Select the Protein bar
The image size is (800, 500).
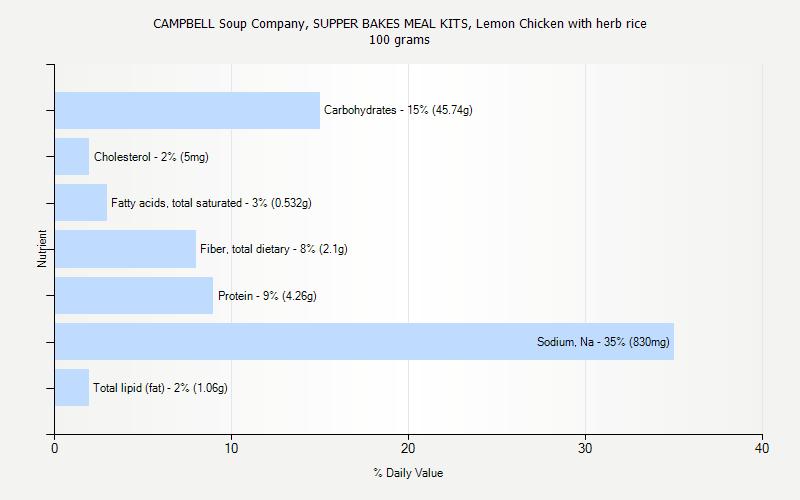[x=134, y=295]
